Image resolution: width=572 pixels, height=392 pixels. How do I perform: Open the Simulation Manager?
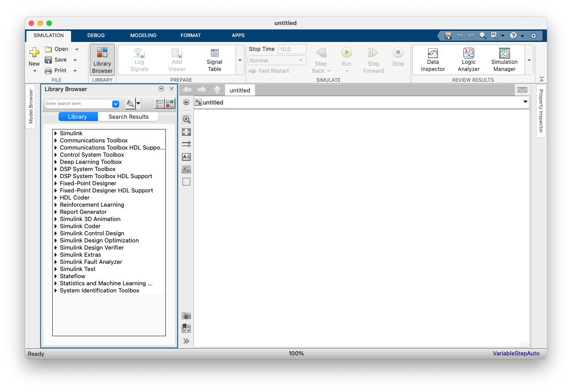505,60
